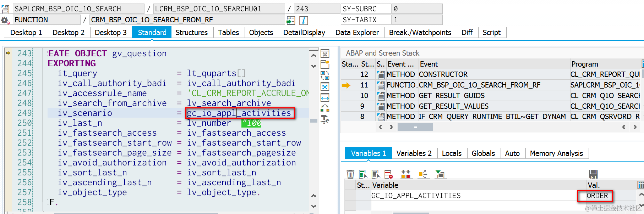644x214 pixels.
Task: Click line number 243 in the editor margin
Action: (x=24, y=53)
